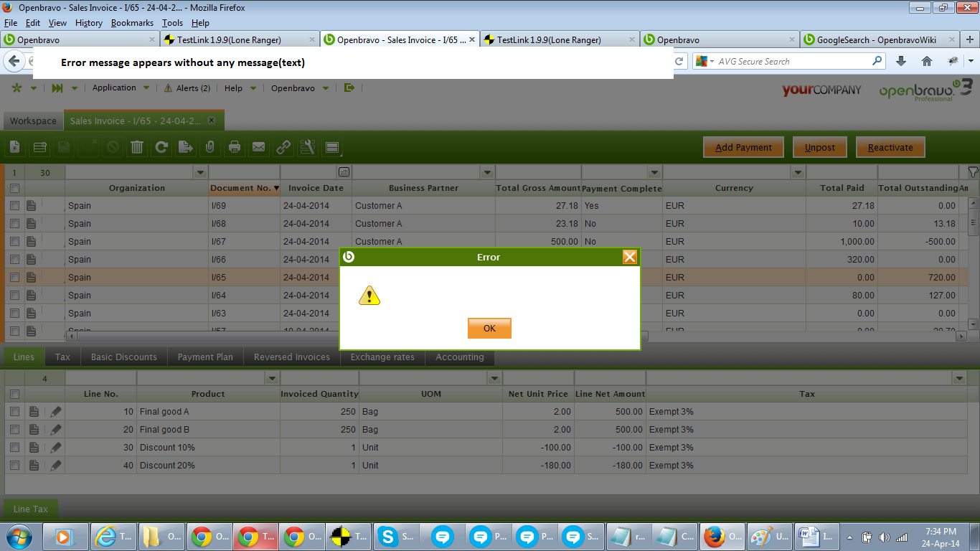Viewport: 980px width, 551px height.
Task: Open the Basic Discounts subtab
Action: click(124, 357)
